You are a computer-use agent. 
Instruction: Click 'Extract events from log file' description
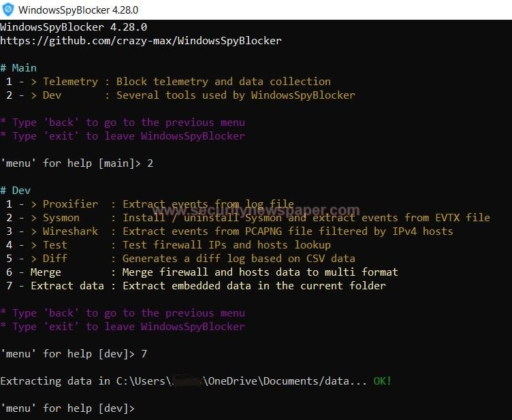click(x=208, y=204)
